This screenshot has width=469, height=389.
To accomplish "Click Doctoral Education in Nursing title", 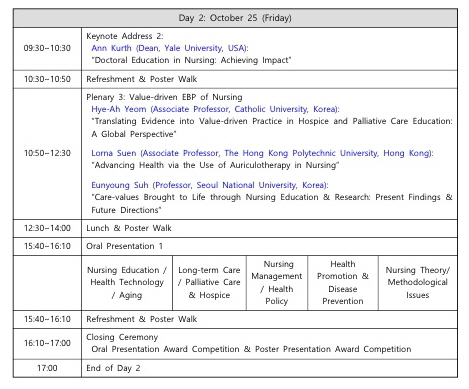I will pos(191,60).
